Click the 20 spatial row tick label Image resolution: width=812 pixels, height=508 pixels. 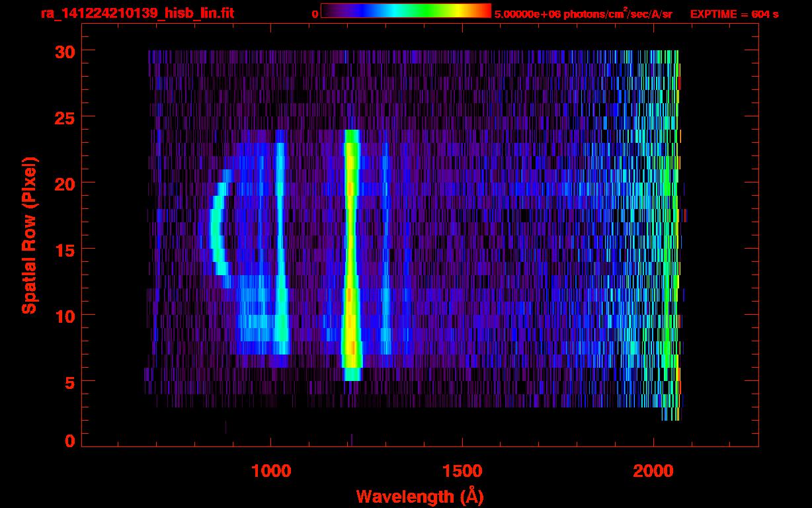click(64, 183)
